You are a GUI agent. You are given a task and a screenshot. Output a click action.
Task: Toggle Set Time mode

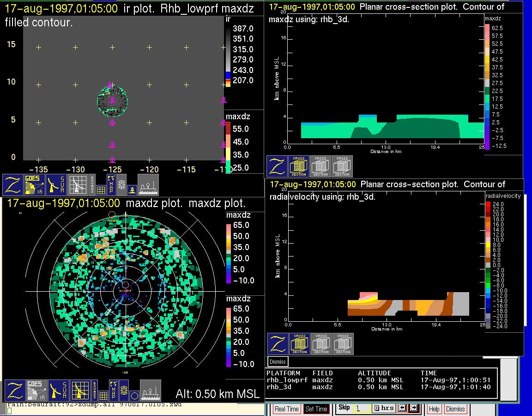(x=316, y=409)
